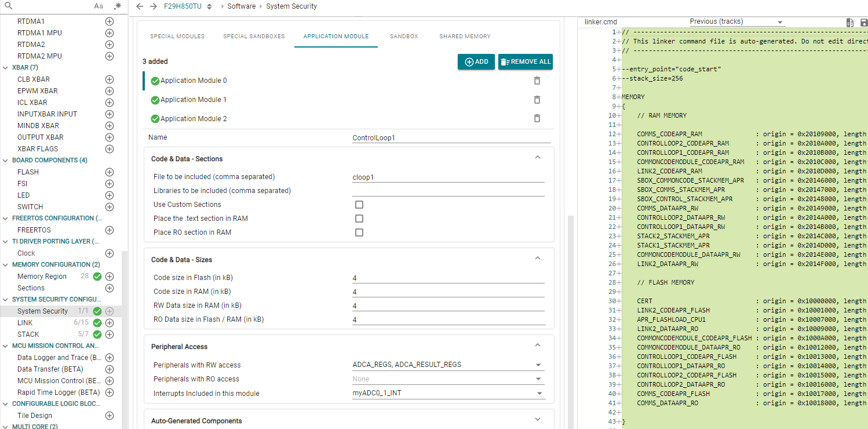The width and height of the screenshot is (868, 429).
Task: Switch to the Shared Memory tab
Action: click(465, 37)
